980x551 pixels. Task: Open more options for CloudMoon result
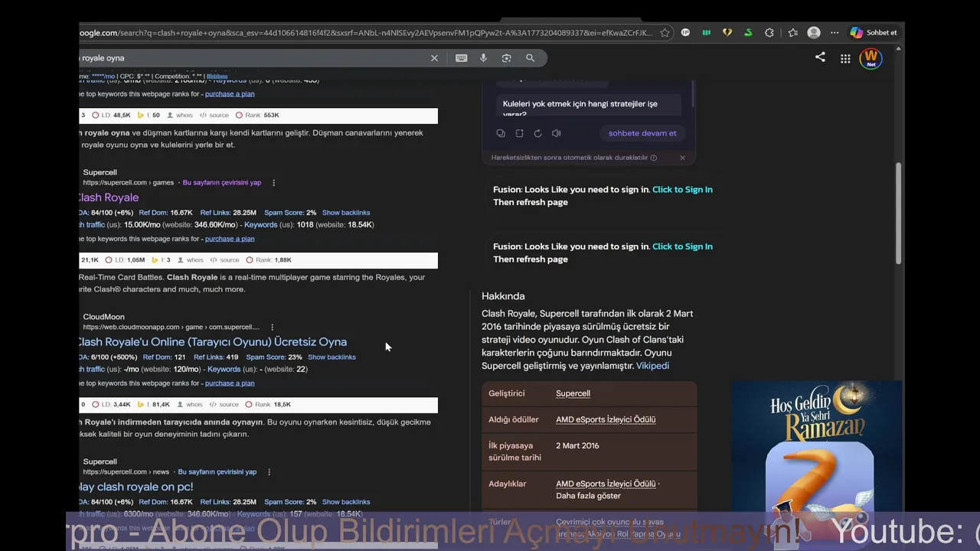click(272, 328)
